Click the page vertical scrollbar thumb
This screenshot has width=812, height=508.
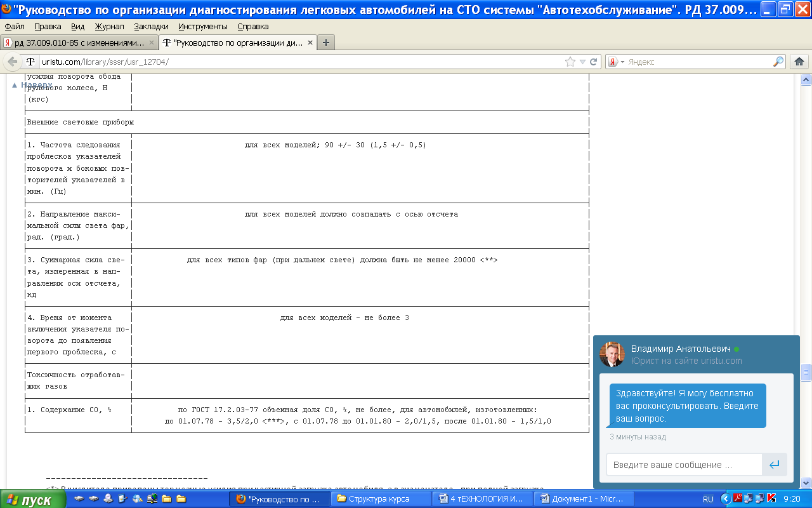(806, 371)
